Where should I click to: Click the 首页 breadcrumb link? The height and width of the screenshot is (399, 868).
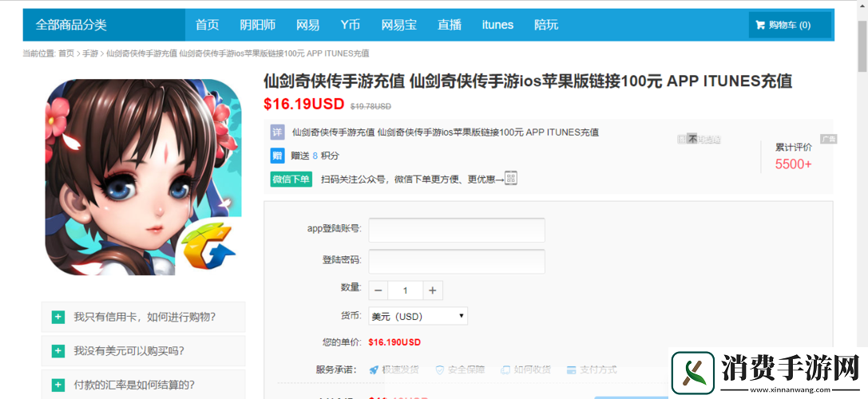(65, 53)
